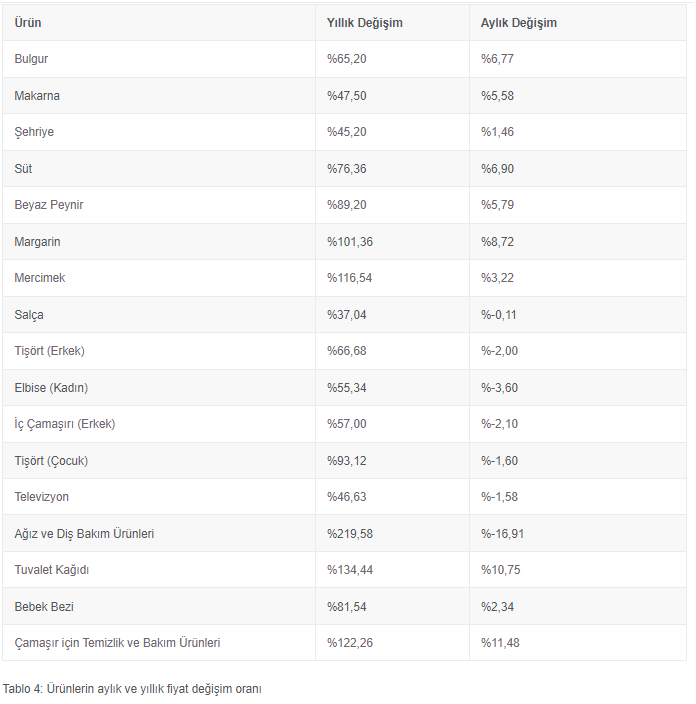696x704 pixels.
Task: Click Tuvalet Kağıdı yearly value %134,44
Action: (x=350, y=570)
